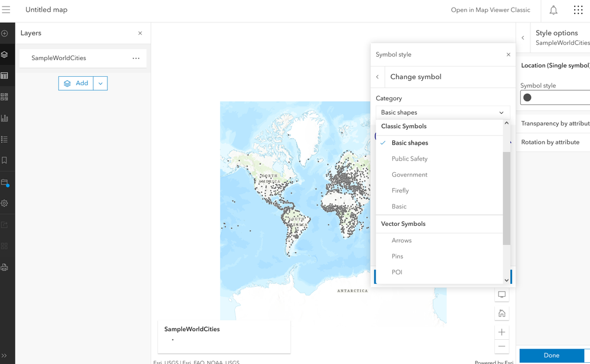Click the category list scrollbar

point(506,198)
